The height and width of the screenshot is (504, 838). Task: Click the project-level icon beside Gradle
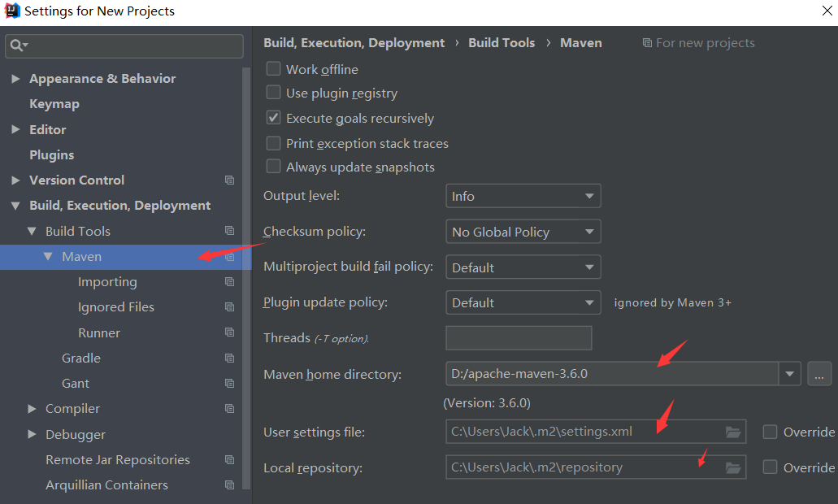pos(230,358)
